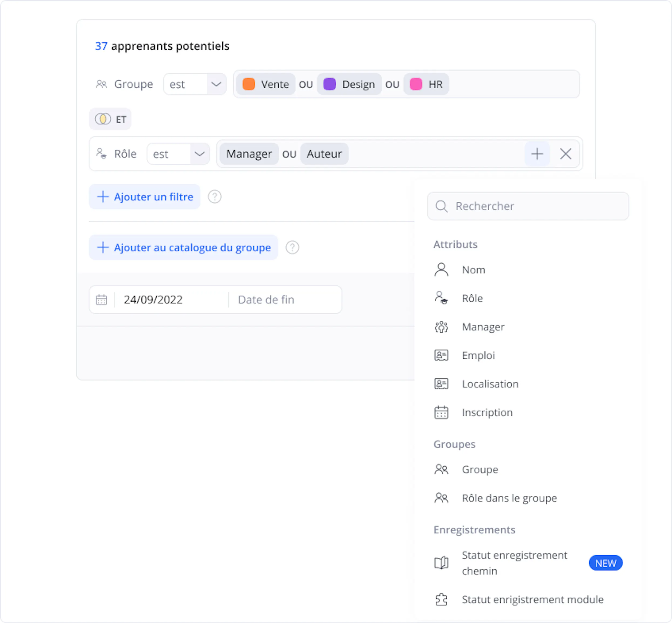Click the Groupe filter label
The width and height of the screenshot is (672, 623).
click(x=133, y=84)
